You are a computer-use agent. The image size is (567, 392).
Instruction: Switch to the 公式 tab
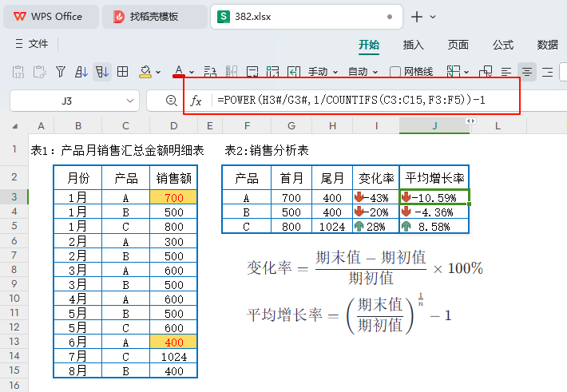tap(503, 45)
